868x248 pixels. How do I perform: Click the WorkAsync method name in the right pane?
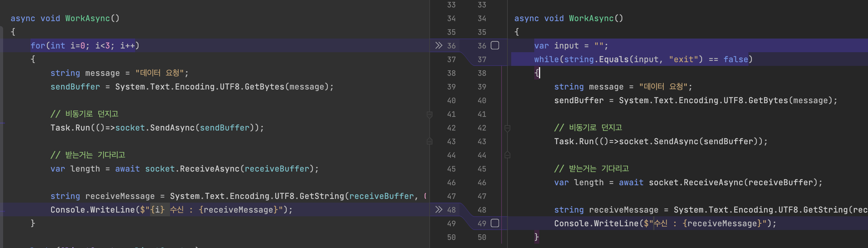[x=591, y=18]
